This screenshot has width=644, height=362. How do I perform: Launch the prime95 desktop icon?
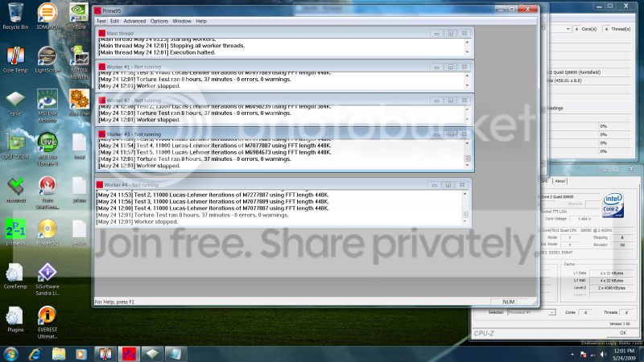point(15,232)
